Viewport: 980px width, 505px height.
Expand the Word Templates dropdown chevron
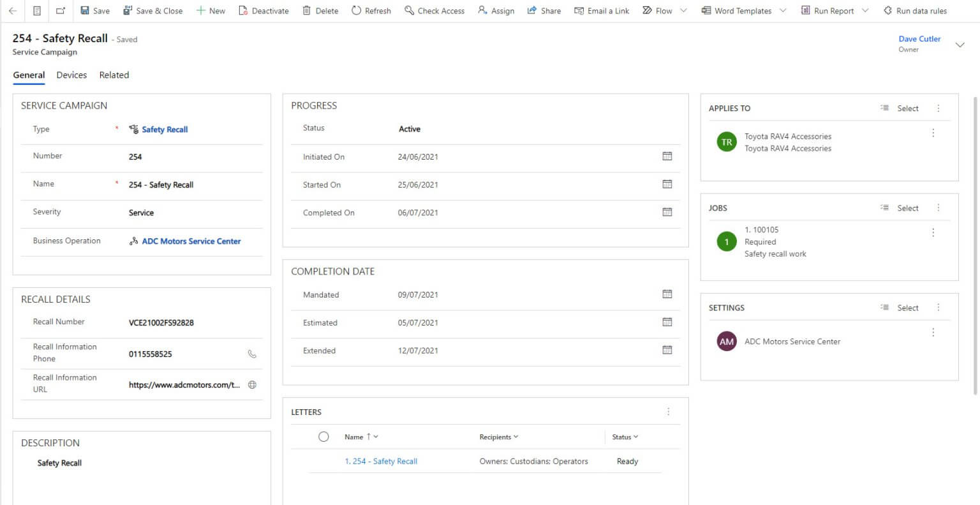point(783,11)
